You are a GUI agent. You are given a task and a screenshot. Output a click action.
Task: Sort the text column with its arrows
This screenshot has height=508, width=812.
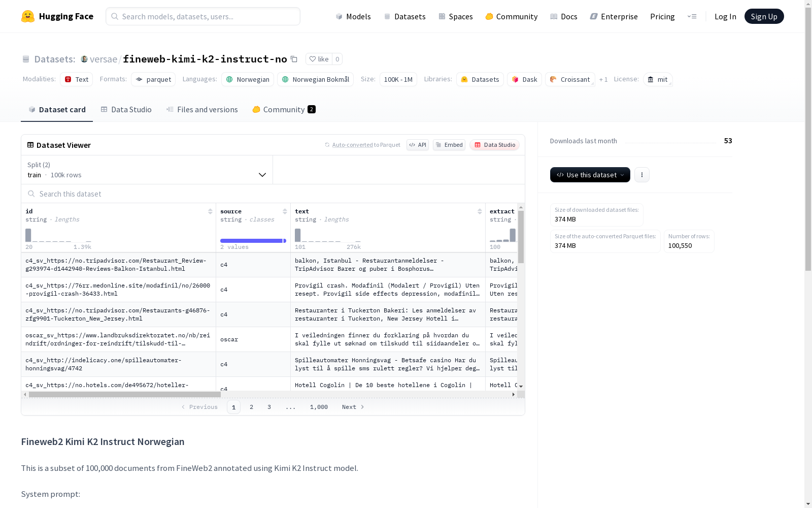coord(480,211)
